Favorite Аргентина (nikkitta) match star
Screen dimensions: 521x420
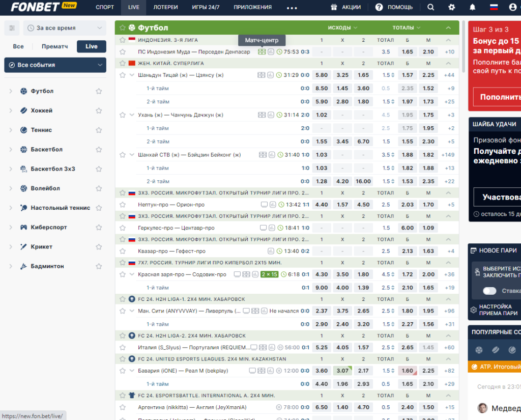coord(123,407)
